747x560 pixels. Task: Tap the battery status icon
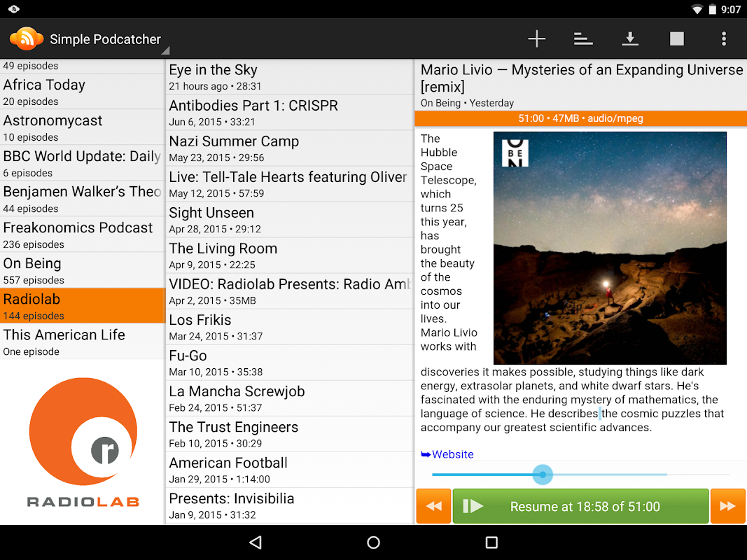(x=712, y=10)
